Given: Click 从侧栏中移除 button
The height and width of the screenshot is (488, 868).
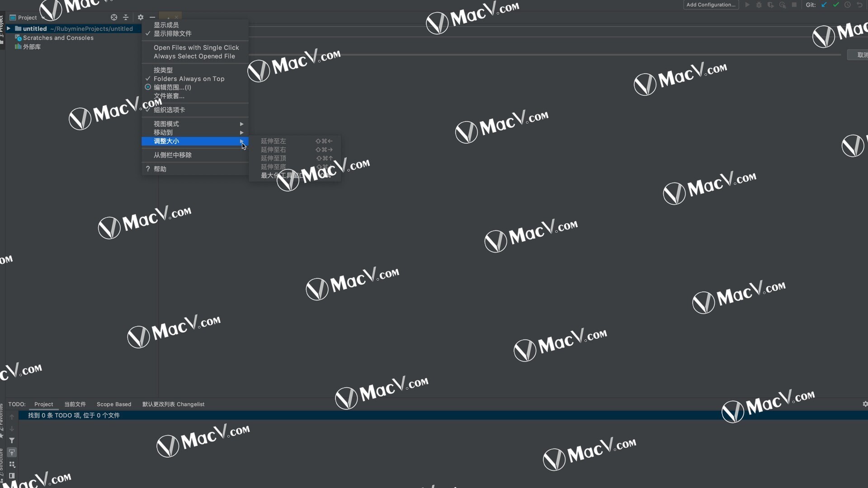Looking at the screenshot, I should tap(172, 155).
